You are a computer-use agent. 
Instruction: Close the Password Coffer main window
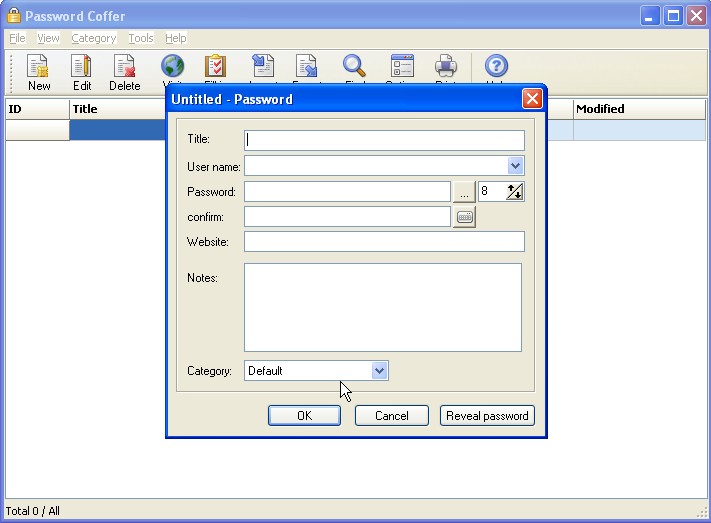tap(696, 16)
